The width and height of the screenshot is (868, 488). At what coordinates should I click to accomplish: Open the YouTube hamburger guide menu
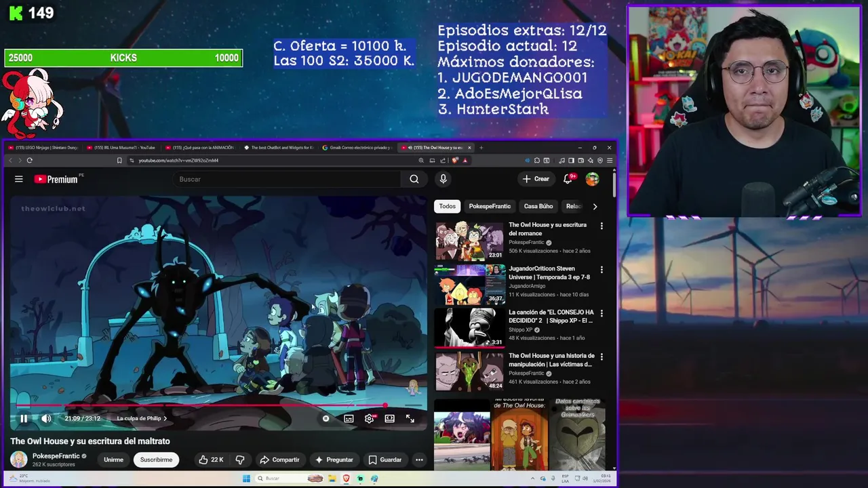pyautogui.click(x=19, y=179)
